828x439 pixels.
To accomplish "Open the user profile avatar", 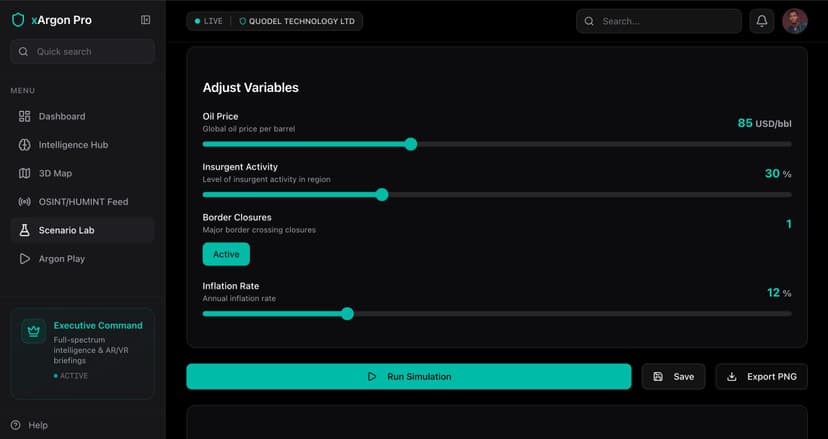I will tap(795, 21).
